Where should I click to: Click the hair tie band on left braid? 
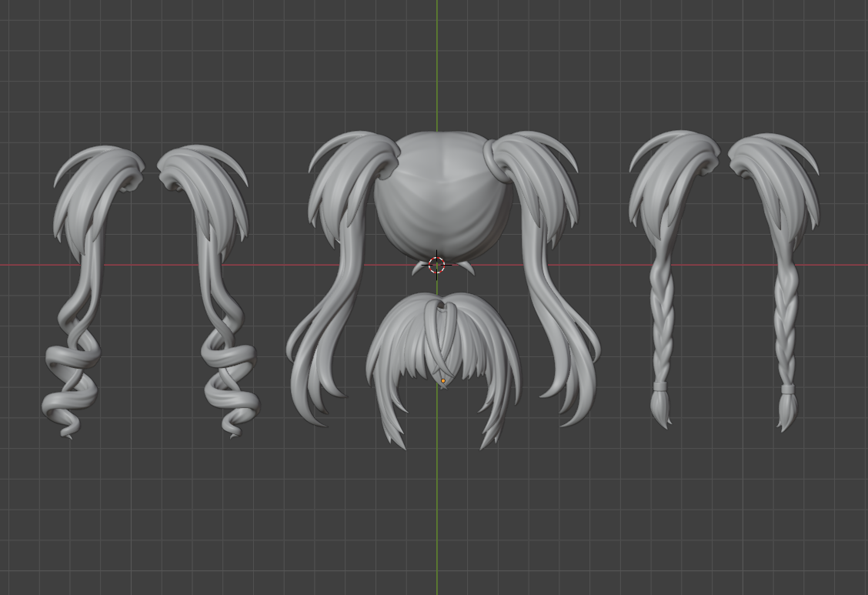pyautogui.click(x=660, y=385)
